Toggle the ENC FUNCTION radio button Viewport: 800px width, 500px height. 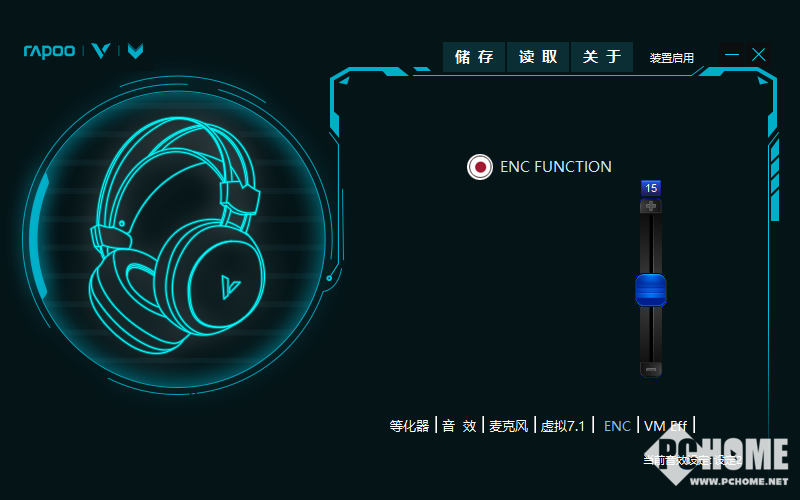pos(480,167)
